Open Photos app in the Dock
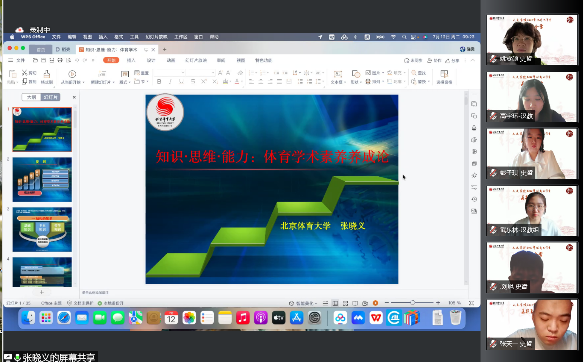 189,318
